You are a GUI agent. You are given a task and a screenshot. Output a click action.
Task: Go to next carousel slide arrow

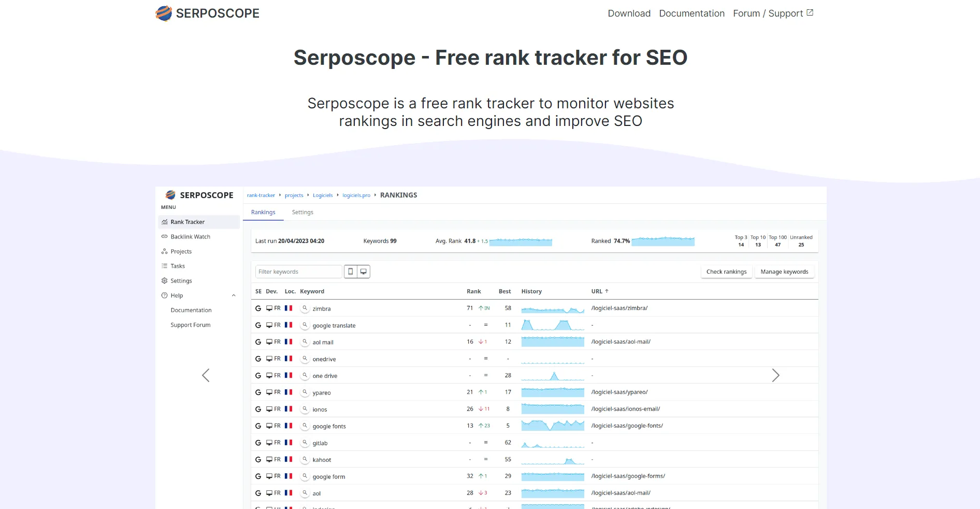coord(775,375)
